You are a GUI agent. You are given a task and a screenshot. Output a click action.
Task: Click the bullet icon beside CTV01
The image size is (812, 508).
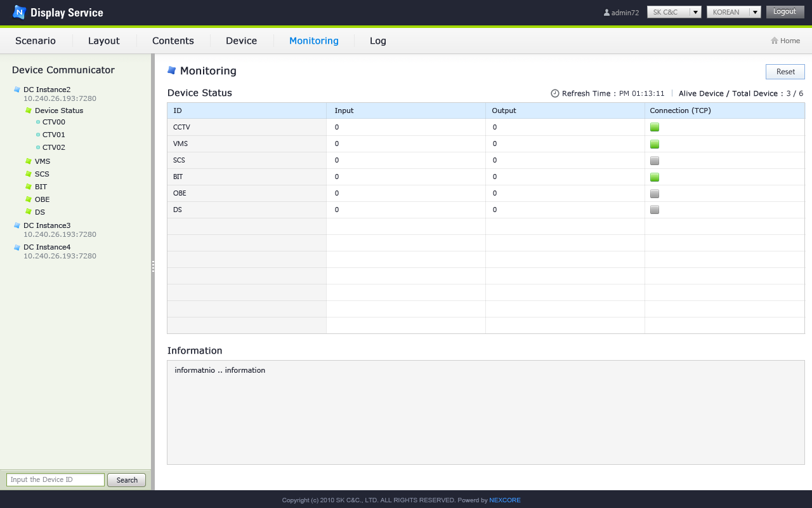[38, 135]
